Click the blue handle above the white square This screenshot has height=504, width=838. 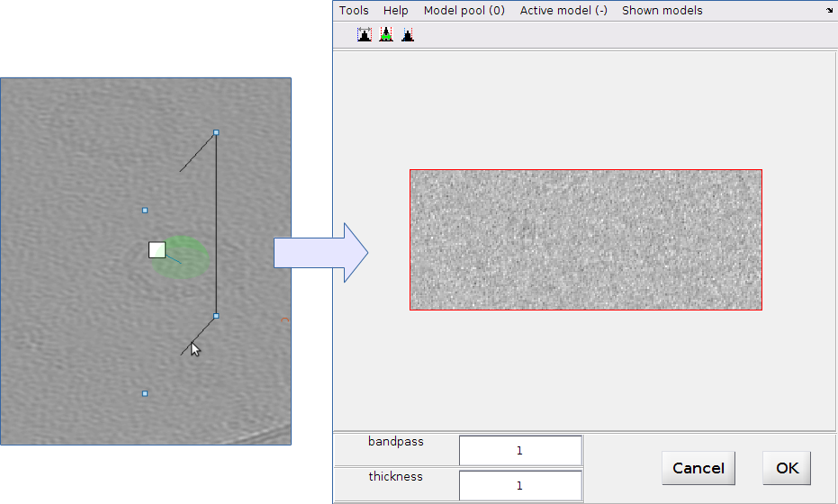tap(145, 211)
